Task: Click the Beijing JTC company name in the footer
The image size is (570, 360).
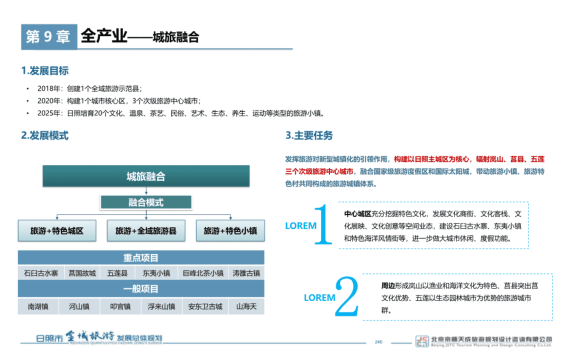Action: tap(491, 341)
